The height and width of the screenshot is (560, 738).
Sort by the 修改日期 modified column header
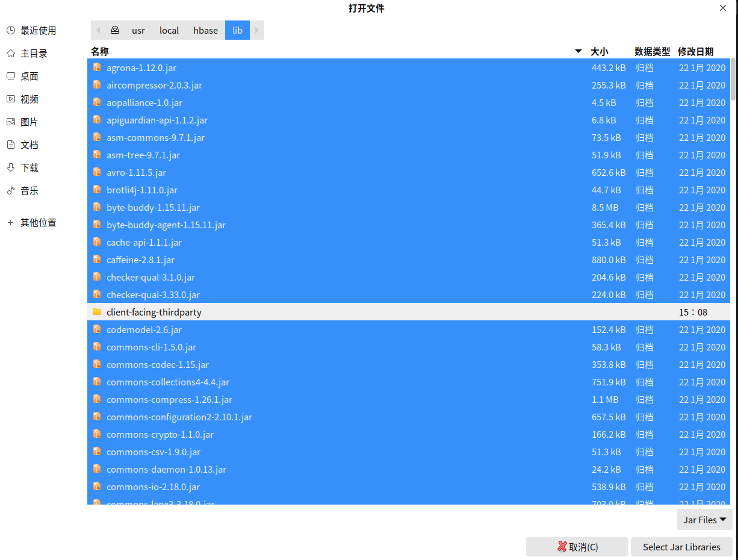(696, 52)
